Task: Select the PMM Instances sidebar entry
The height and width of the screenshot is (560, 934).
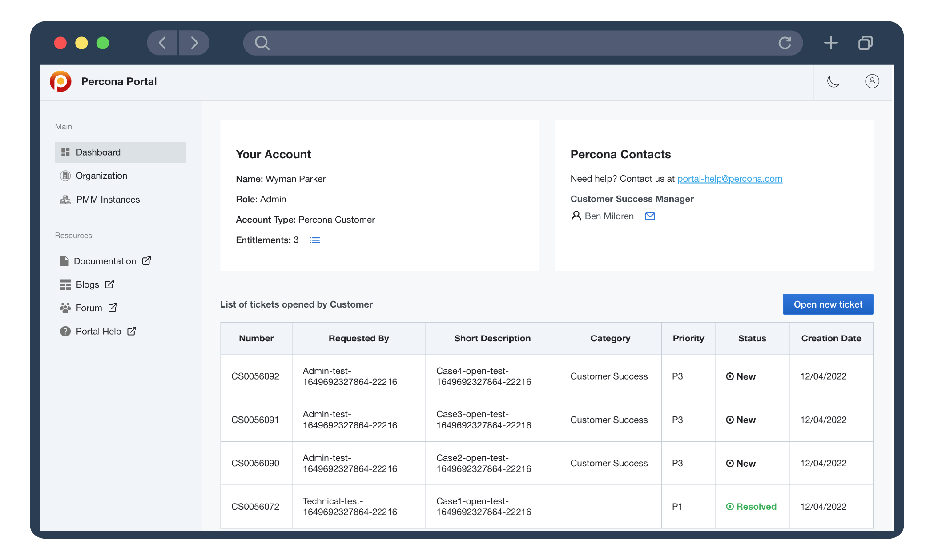Action: [x=108, y=199]
